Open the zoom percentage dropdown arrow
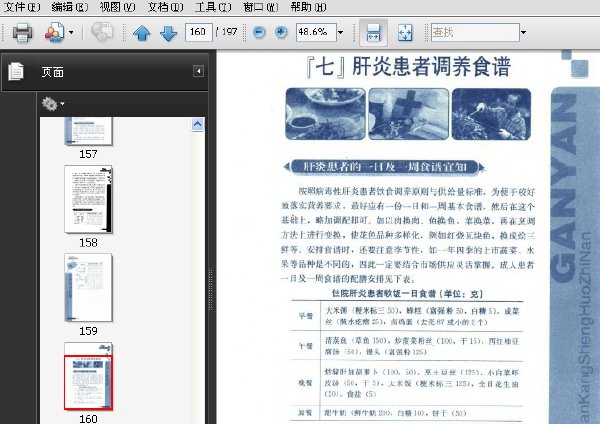The width and height of the screenshot is (600, 424). pyautogui.click(x=341, y=33)
